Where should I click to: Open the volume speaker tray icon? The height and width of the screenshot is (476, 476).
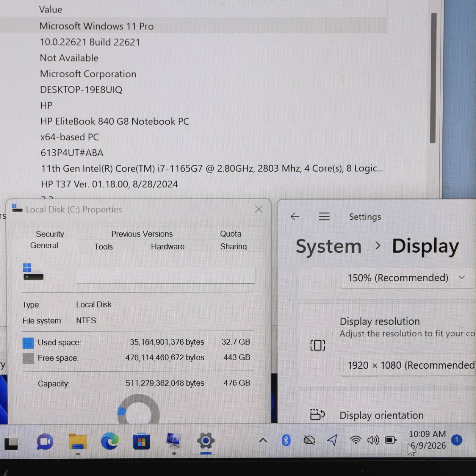tap(373, 440)
